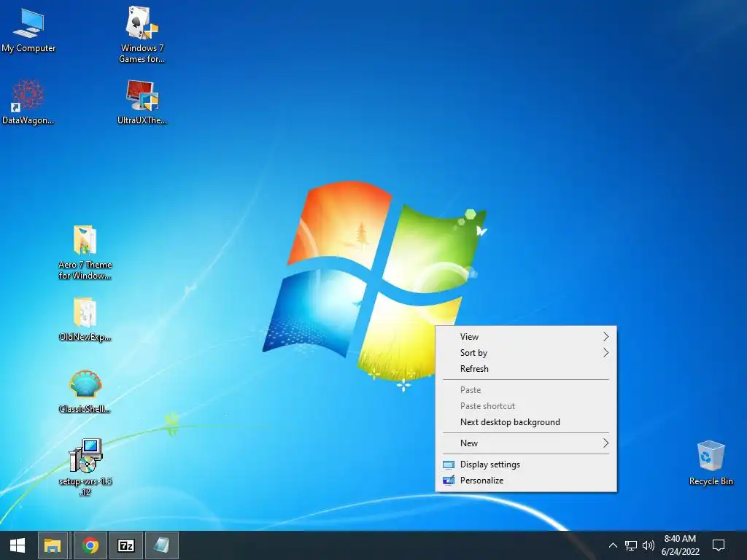Select the Recycle Bin icon
747x560 pixels.
pyautogui.click(x=711, y=463)
